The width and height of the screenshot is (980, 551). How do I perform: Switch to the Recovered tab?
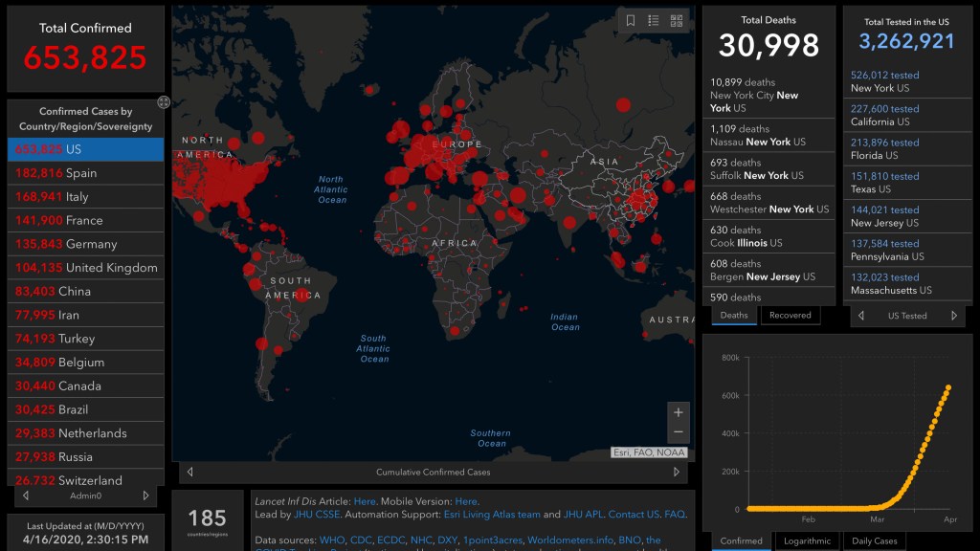tap(790, 316)
